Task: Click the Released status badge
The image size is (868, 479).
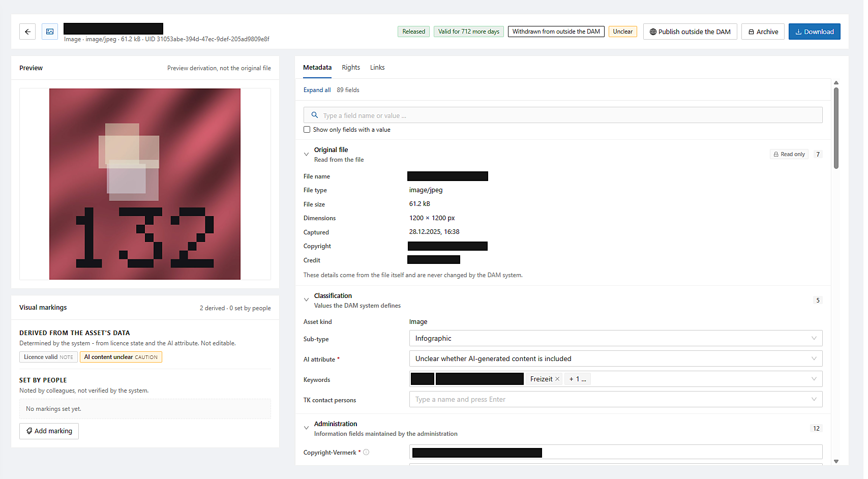Action: pyautogui.click(x=413, y=32)
